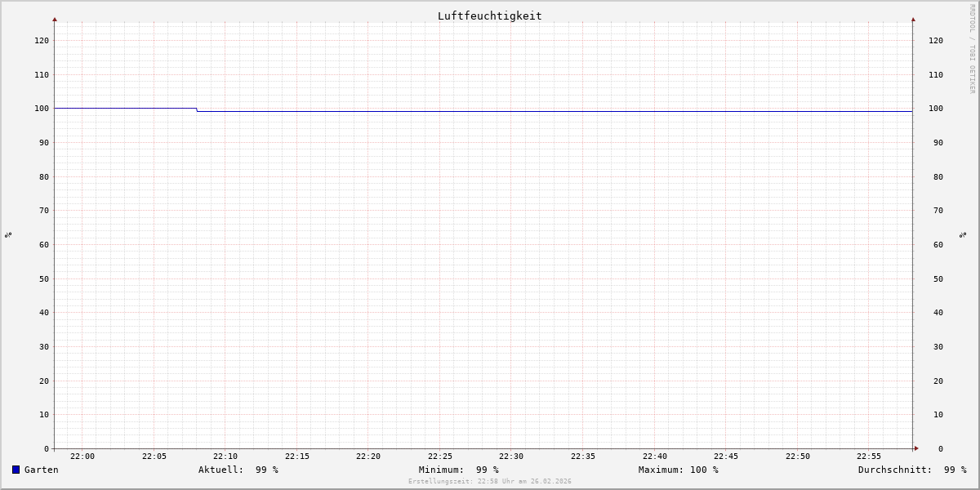This screenshot has width=980, height=490.
Task: Click the blue Garten legend swatch
Action: [16, 470]
